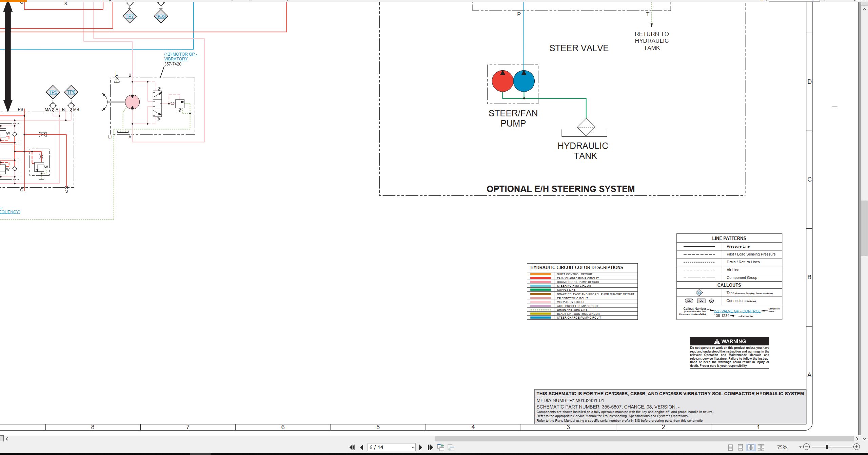Click the RETURN TO HYDRAULIC TAMK text

click(652, 41)
